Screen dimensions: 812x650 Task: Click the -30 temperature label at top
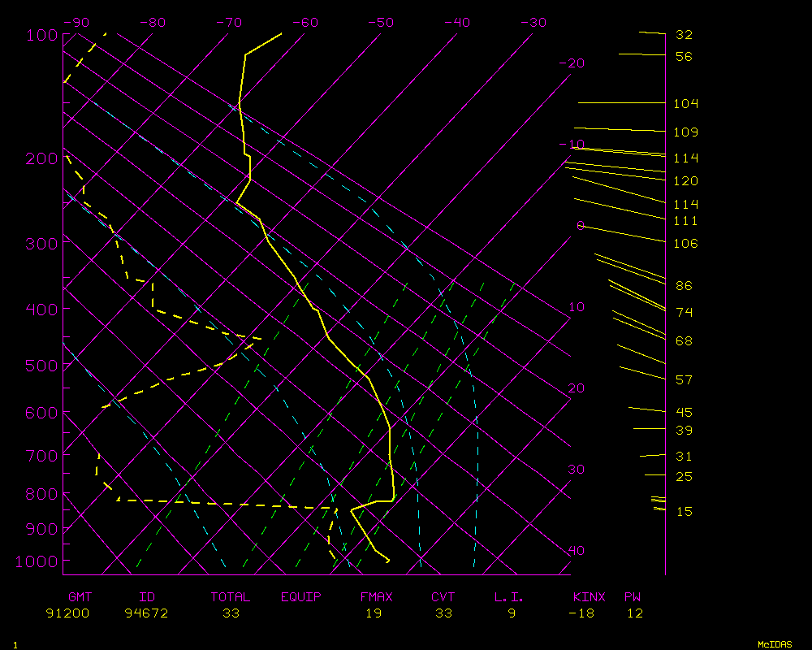point(533,23)
